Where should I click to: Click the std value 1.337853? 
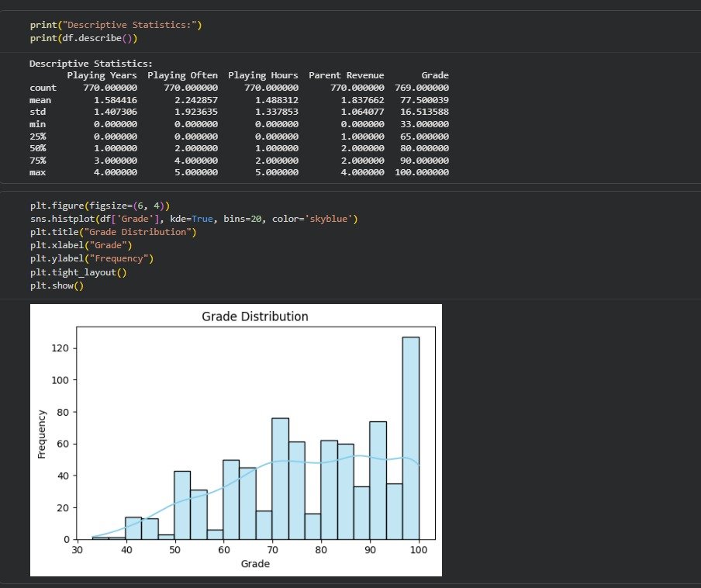coord(277,112)
